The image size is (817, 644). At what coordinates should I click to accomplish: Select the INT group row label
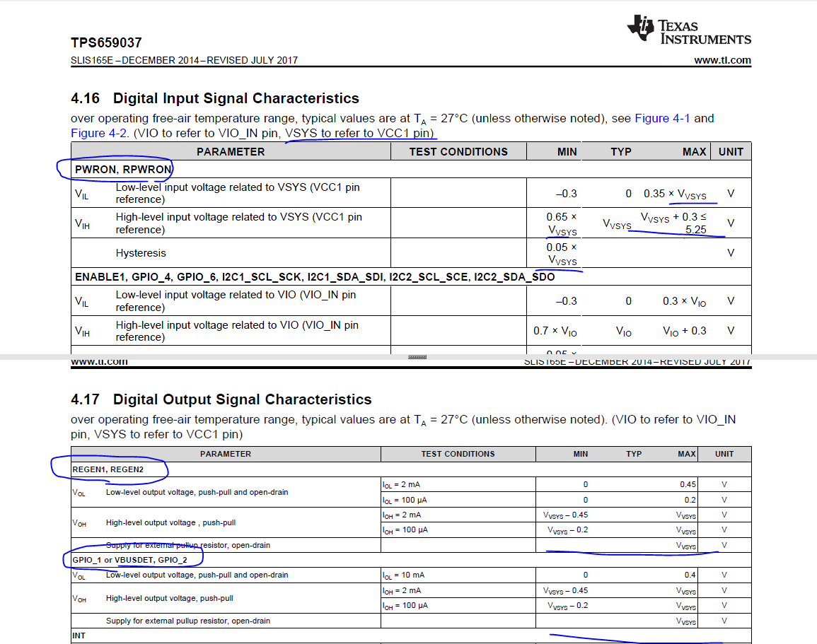click(x=79, y=636)
